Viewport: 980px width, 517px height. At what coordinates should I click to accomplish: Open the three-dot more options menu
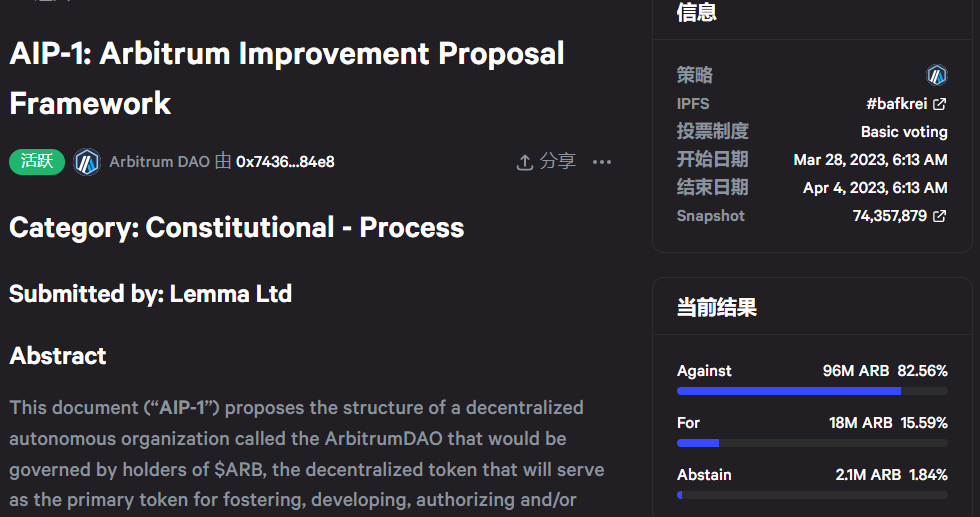[601, 162]
